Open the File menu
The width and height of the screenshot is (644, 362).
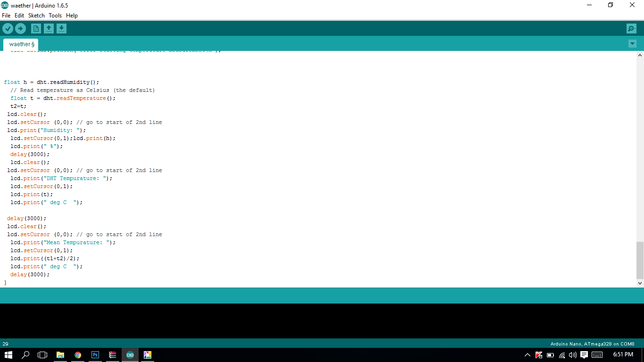point(6,16)
